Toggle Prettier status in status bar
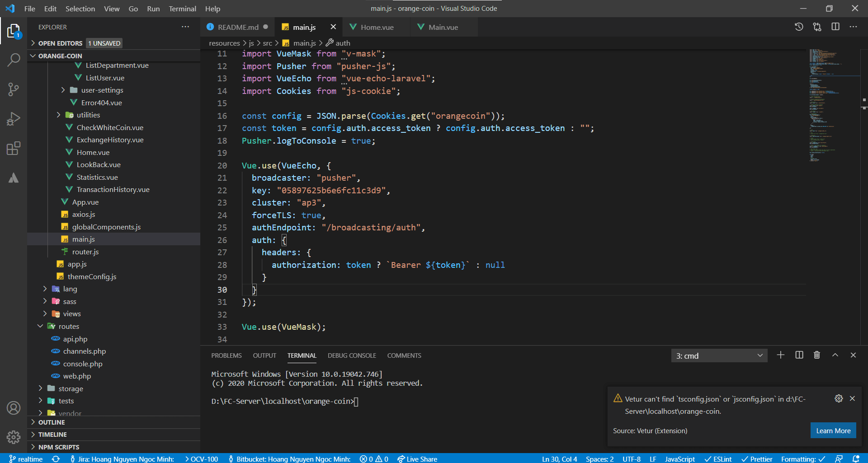This screenshot has width=868, height=463. [x=757, y=459]
